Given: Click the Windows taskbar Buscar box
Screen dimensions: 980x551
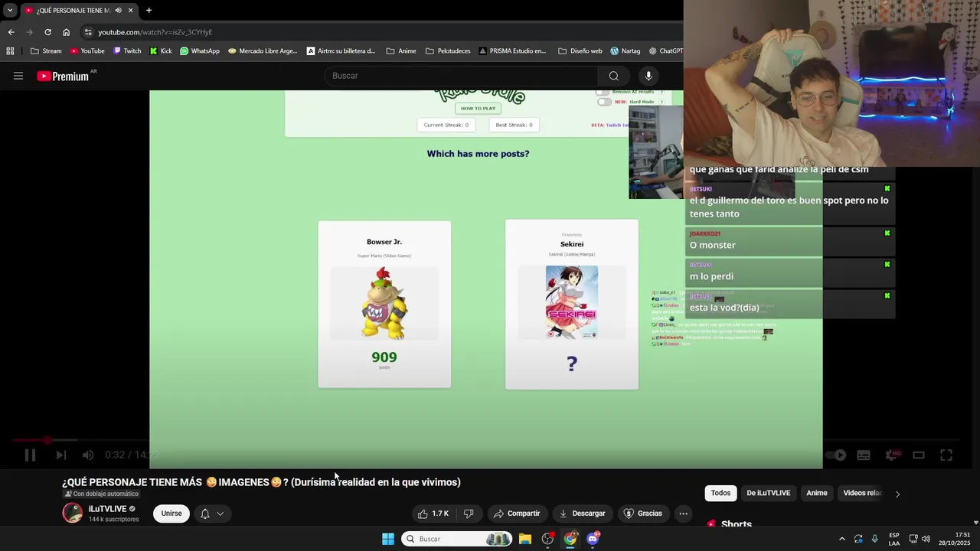Looking at the screenshot, I should pyautogui.click(x=456, y=539).
